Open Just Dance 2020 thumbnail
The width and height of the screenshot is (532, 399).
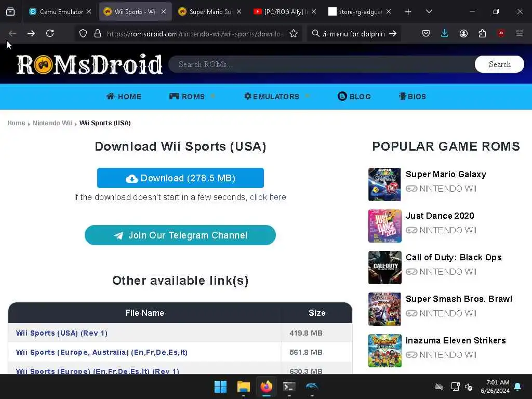[385, 226]
